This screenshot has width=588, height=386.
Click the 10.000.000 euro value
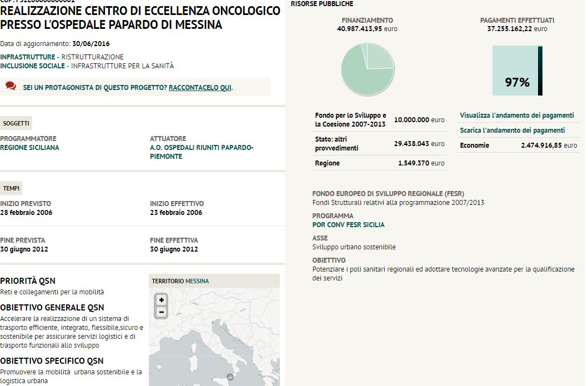pos(419,119)
